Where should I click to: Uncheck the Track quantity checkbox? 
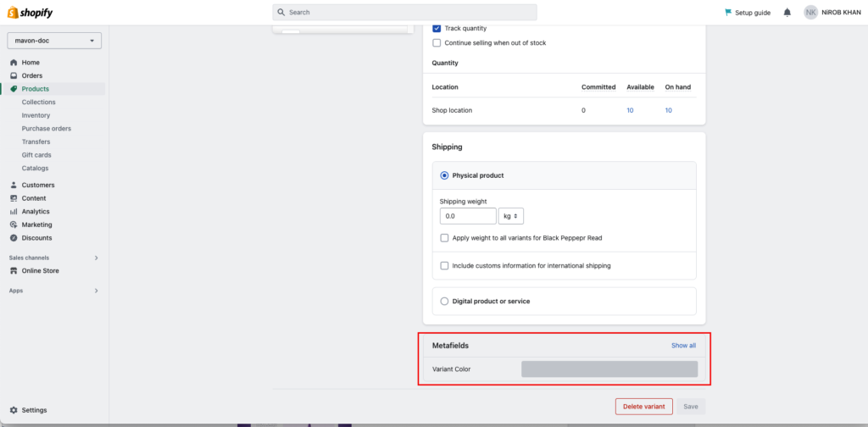pos(437,28)
